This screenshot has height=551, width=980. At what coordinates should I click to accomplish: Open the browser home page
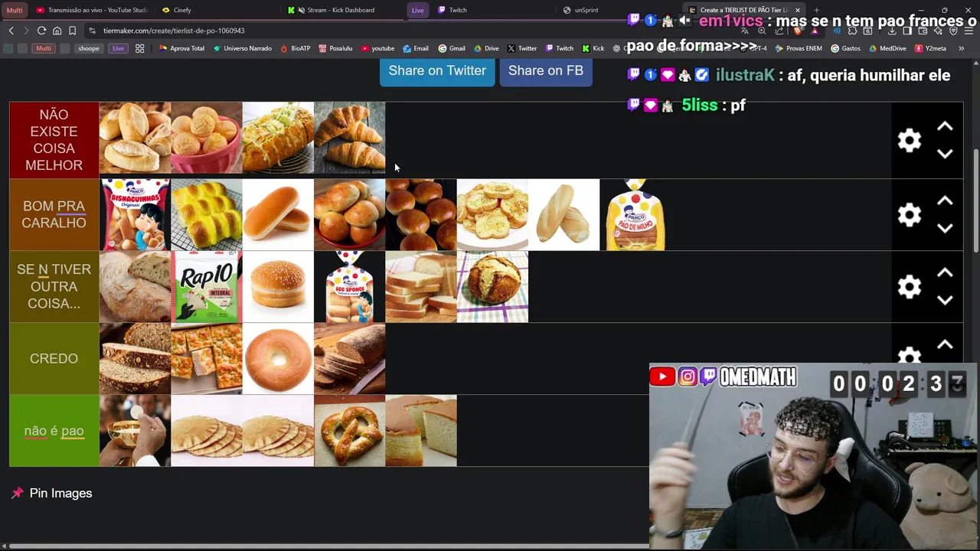pyautogui.click(x=57, y=31)
